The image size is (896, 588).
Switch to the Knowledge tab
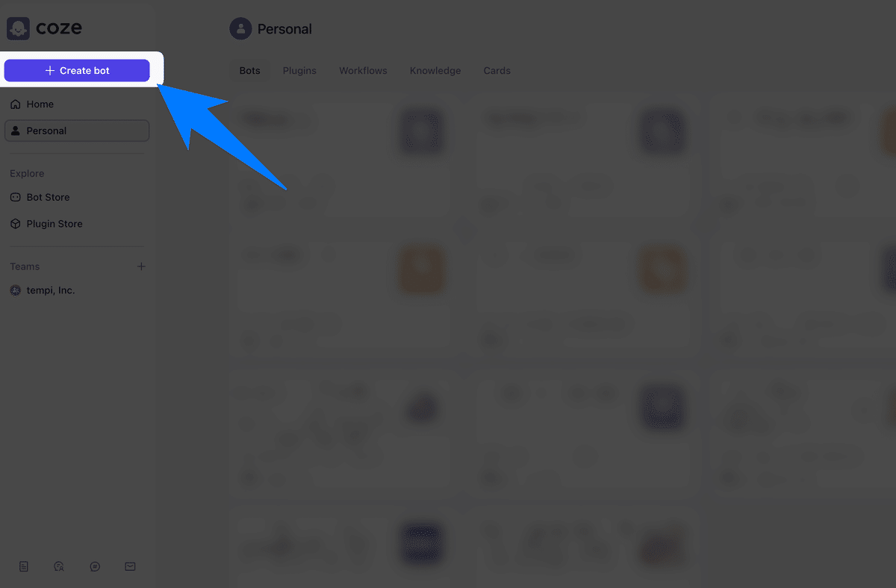(435, 71)
